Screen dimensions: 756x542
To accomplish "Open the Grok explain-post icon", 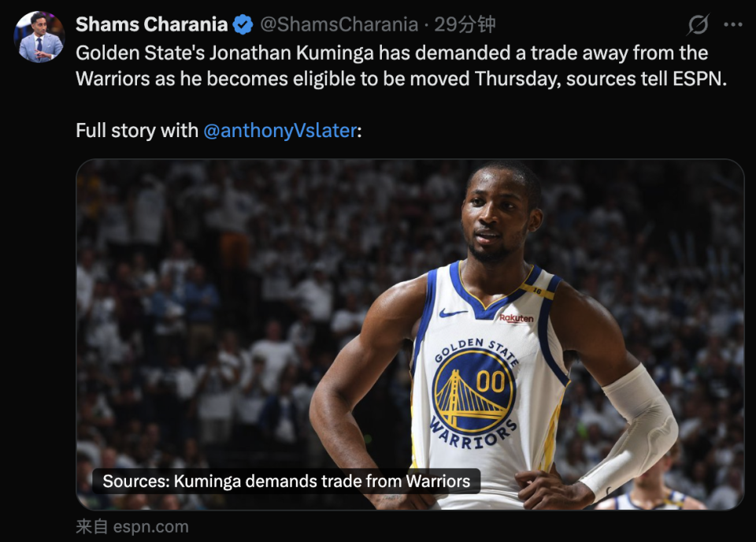I will coord(698,24).
